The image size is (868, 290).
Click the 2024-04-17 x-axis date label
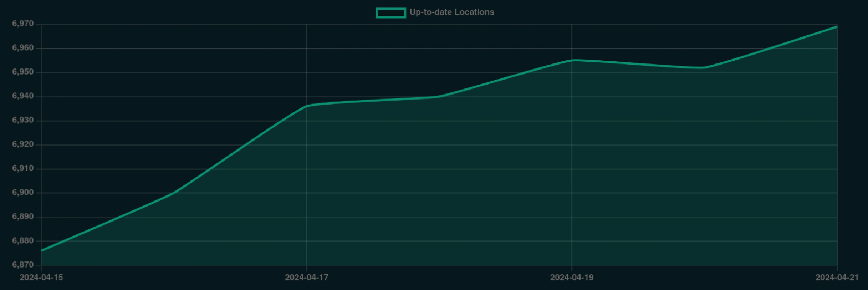point(306,277)
